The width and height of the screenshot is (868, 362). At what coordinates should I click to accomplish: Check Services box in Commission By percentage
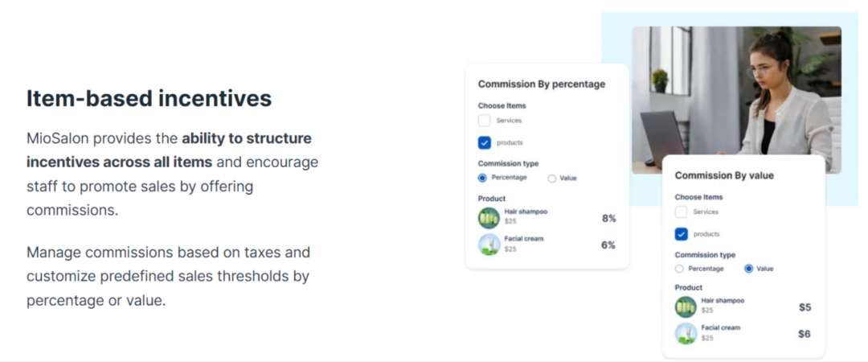(x=484, y=121)
